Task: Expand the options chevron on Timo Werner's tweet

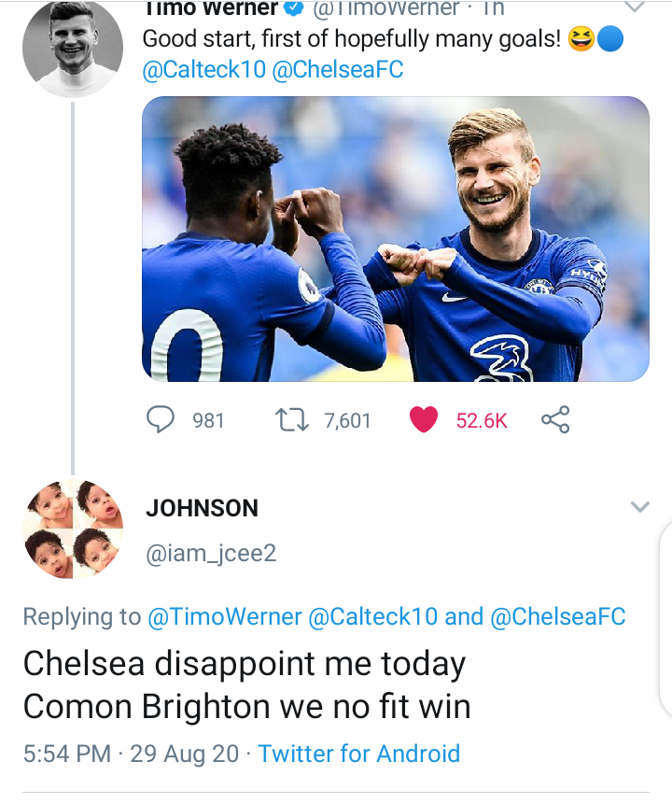Action: pyautogui.click(x=634, y=7)
